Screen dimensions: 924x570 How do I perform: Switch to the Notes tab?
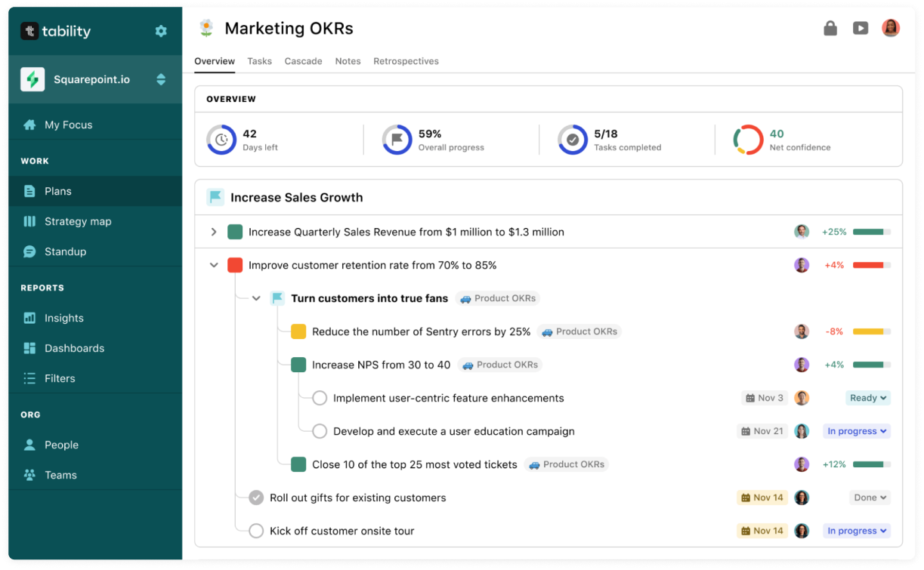348,61
